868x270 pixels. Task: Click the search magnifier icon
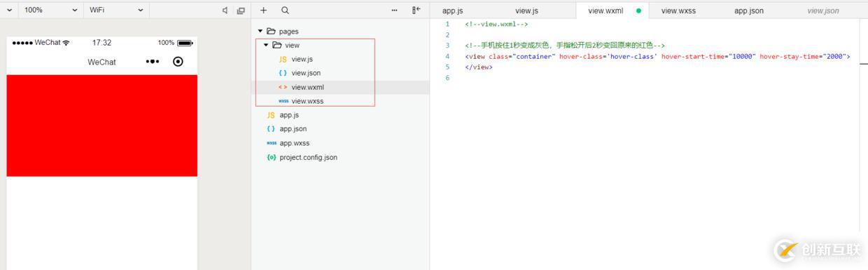[285, 11]
